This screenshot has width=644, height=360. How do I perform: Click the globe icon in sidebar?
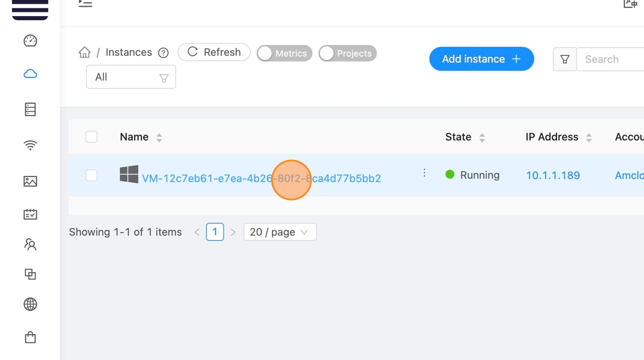tap(30, 304)
